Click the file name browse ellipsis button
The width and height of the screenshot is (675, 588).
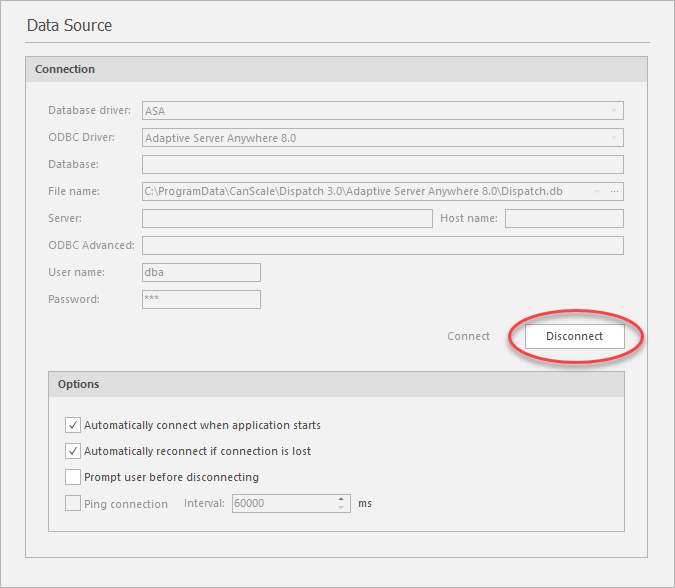point(615,191)
